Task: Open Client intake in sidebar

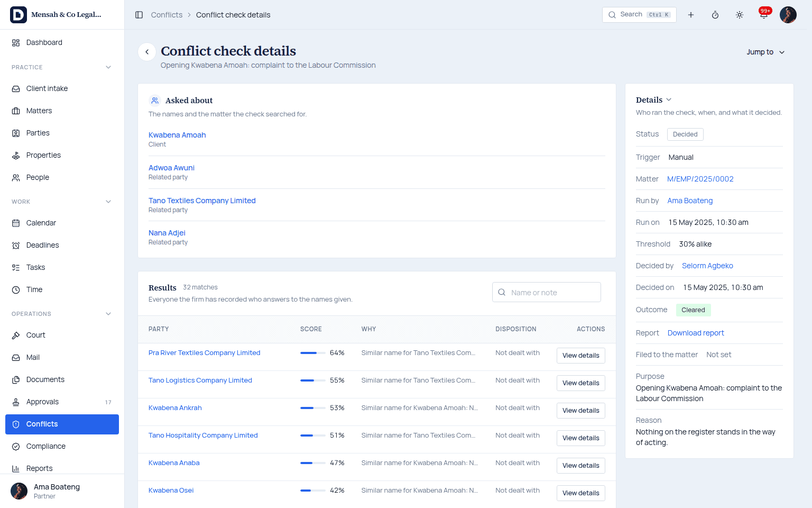Action: [x=62, y=88]
